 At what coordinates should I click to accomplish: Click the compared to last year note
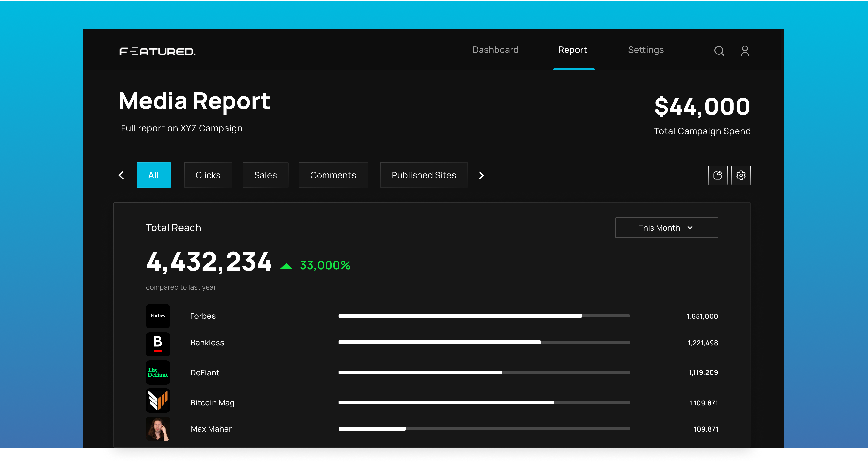click(x=181, y=287)
